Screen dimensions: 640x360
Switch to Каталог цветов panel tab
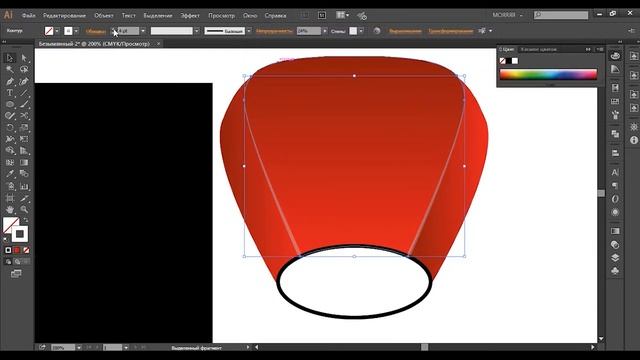click(x=539, y=49)
